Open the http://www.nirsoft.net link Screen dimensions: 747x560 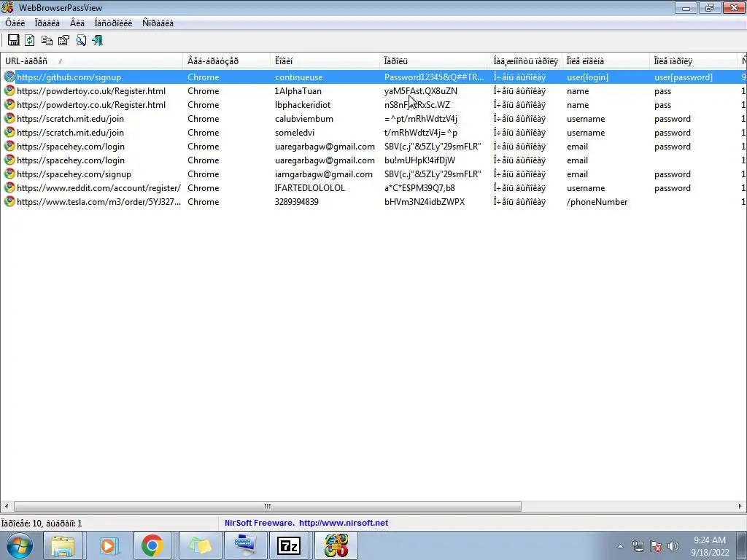pyautogui.click(x=344, y=523)
